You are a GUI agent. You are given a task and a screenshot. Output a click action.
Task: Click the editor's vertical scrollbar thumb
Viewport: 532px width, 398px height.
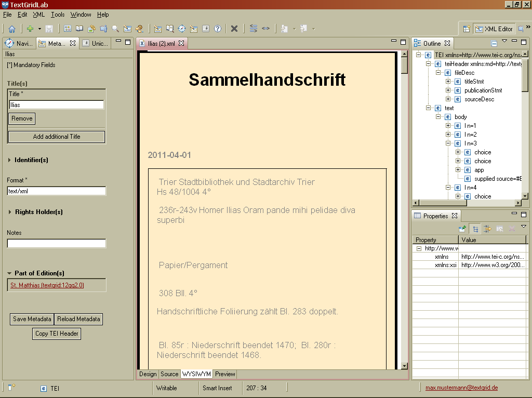pyautogui.click(x=405, y=65)
